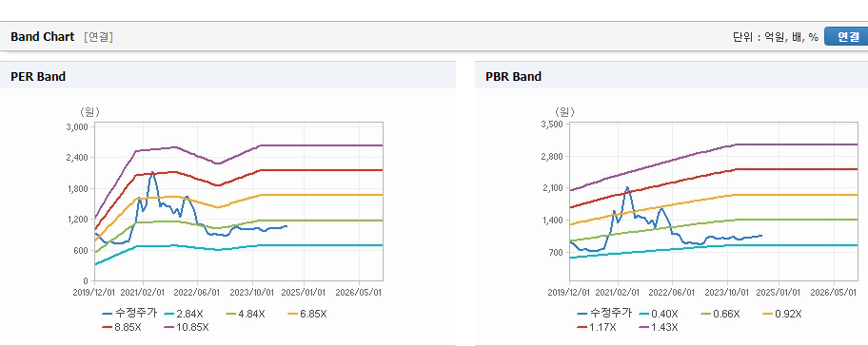This screenshot has height=346, width=868.
Task: Click 2023/10/01 axis label in PER Band
Action: coord(252,292)
